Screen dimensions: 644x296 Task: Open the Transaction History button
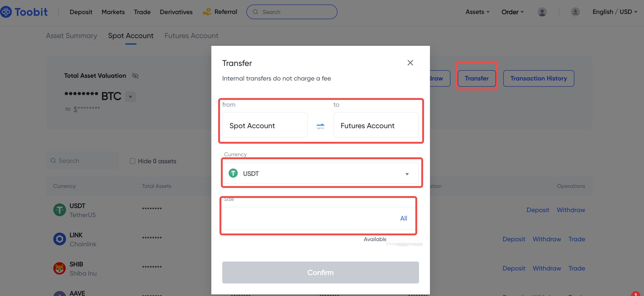(x=538, y=78)
